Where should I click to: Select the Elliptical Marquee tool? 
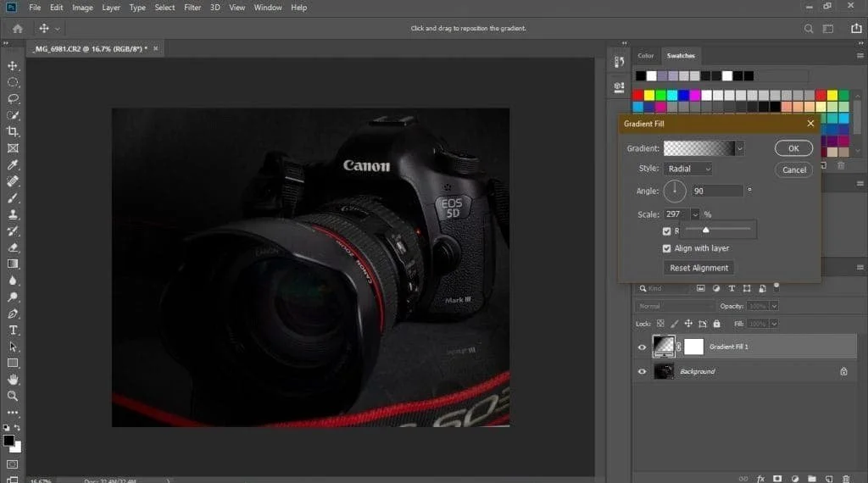pos(13,82)
